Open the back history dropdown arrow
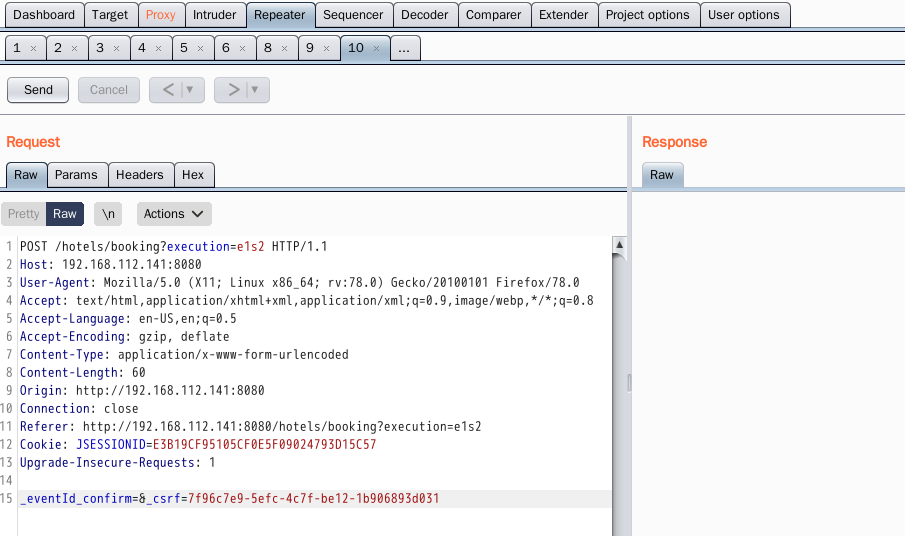This screenshot has width=905, height=536. pos(189,90)
